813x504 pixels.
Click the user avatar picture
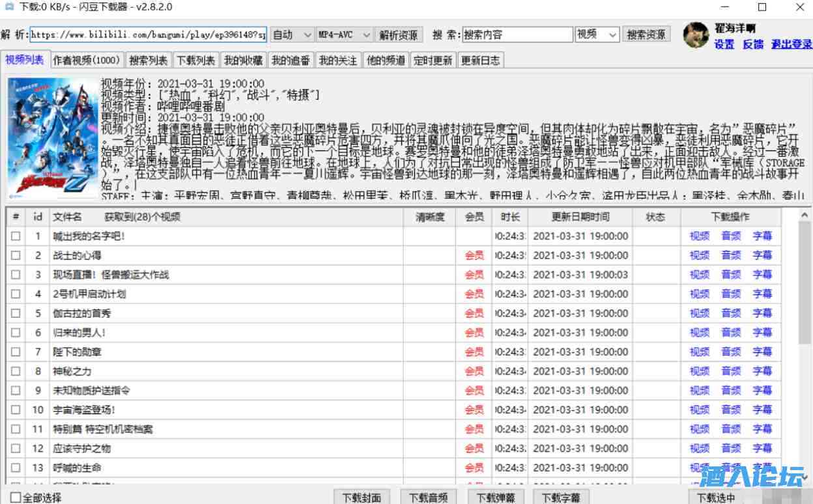point(696,35)
